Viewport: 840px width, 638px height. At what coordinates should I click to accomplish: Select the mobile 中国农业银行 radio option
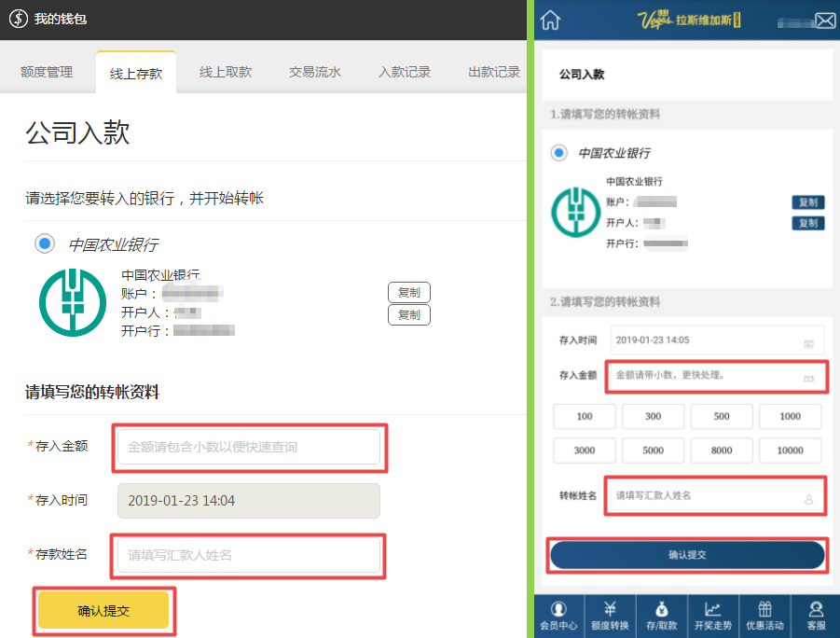(x=558, y=152)
